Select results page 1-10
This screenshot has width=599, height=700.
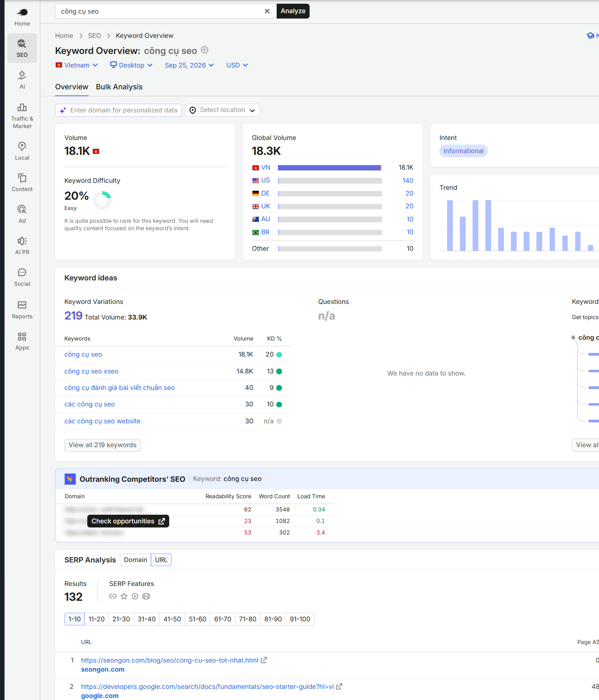[75, 619]
